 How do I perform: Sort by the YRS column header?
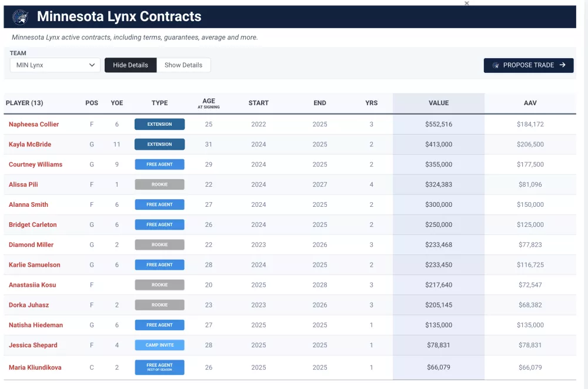(371, 103)
